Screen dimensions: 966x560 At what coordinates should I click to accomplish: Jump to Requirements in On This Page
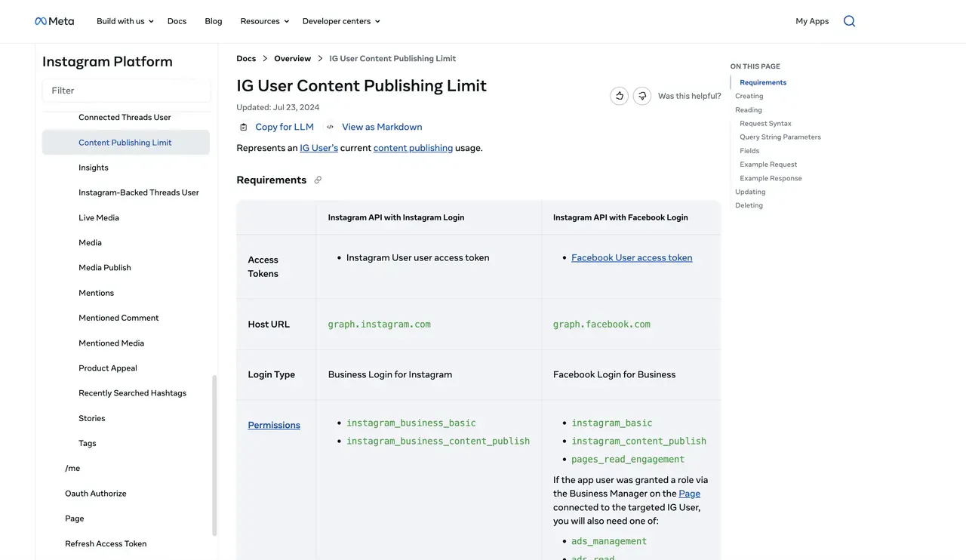point(763,82)
